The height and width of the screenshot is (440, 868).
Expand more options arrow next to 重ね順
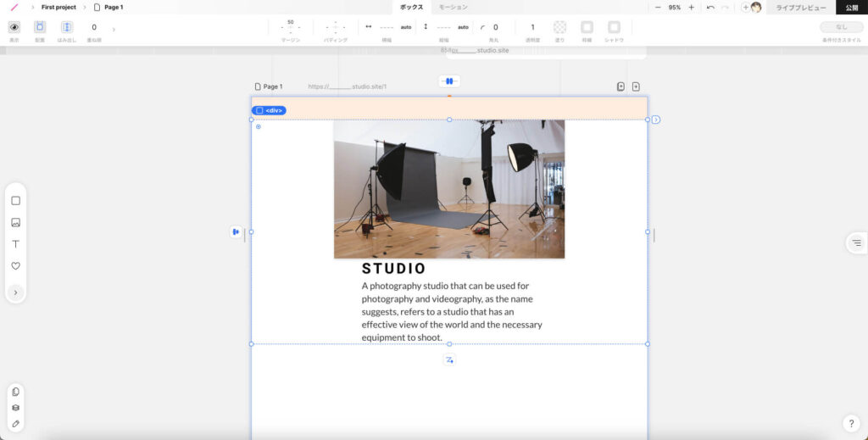tap(114, 30)
